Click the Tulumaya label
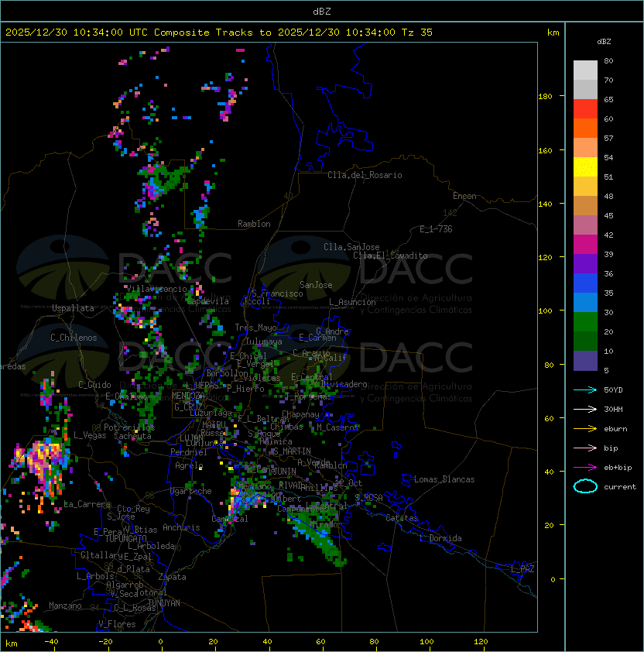Screen dimensions: 644x652 264,341
